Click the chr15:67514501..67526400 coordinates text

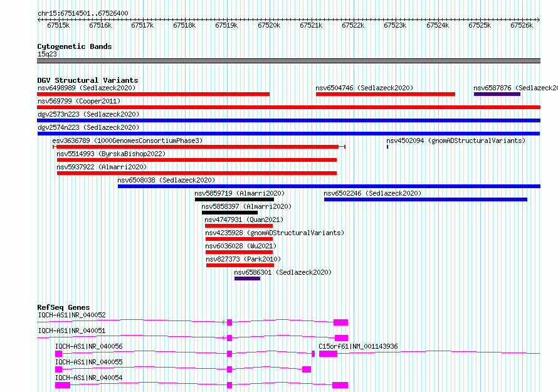pos(83,13)
